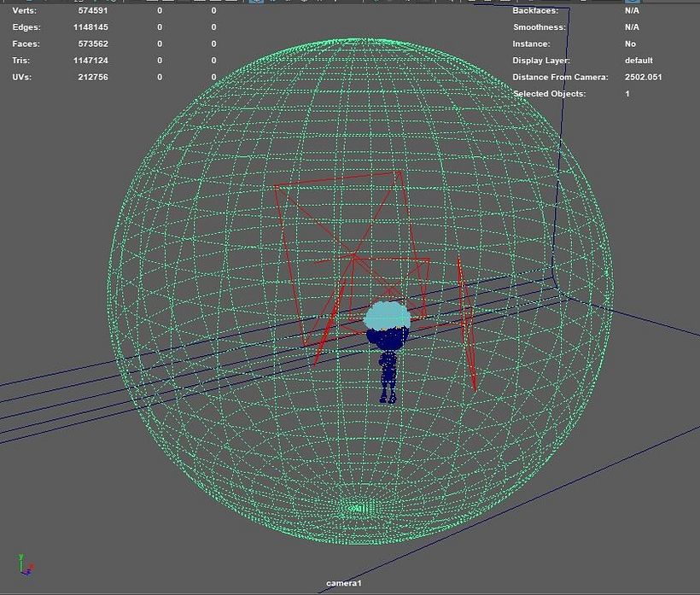Click the 2502.051 distance value

click(643, 77)
